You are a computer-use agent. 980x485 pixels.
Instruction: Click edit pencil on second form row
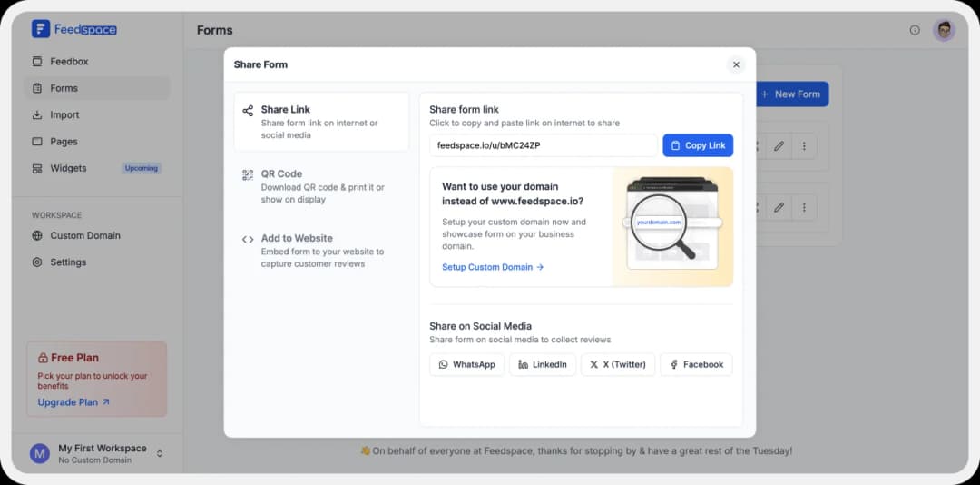(x=779, y=207)
